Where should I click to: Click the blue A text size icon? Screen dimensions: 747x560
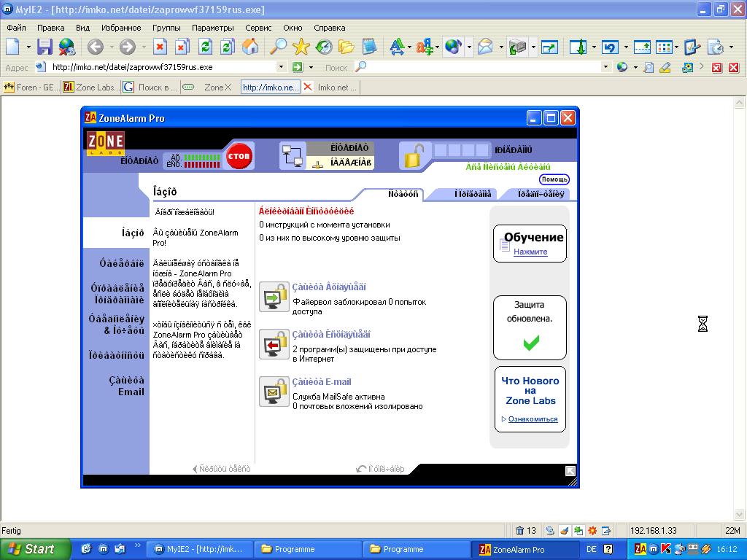click(396, 47)
